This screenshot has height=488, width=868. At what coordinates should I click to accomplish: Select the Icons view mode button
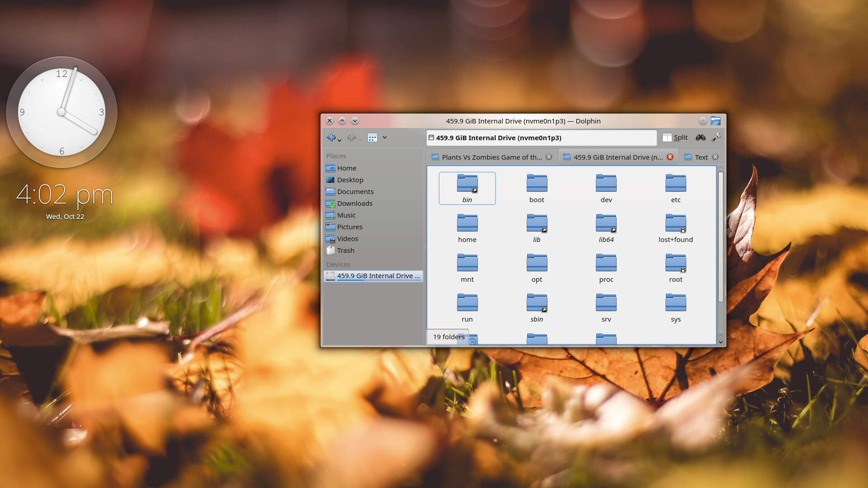point(372,137)
